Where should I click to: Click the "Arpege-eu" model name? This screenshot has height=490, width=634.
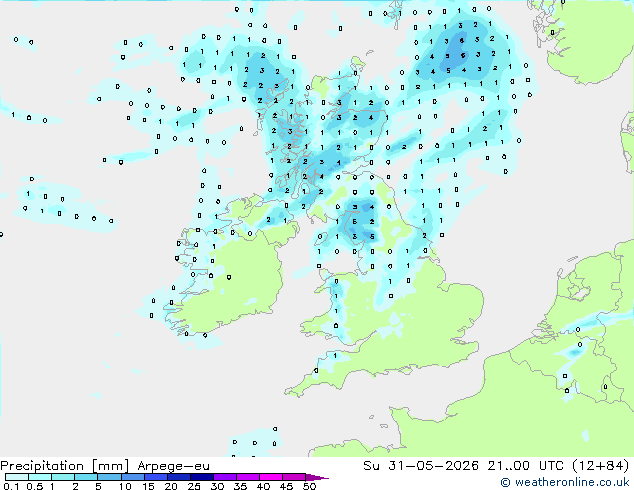click(x=173, y=466)
